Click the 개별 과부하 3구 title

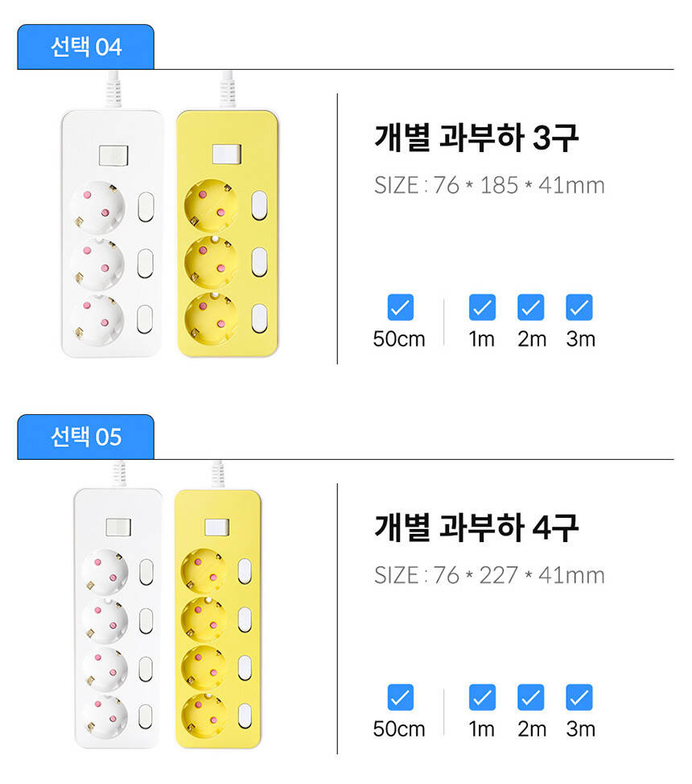point(476,138)
